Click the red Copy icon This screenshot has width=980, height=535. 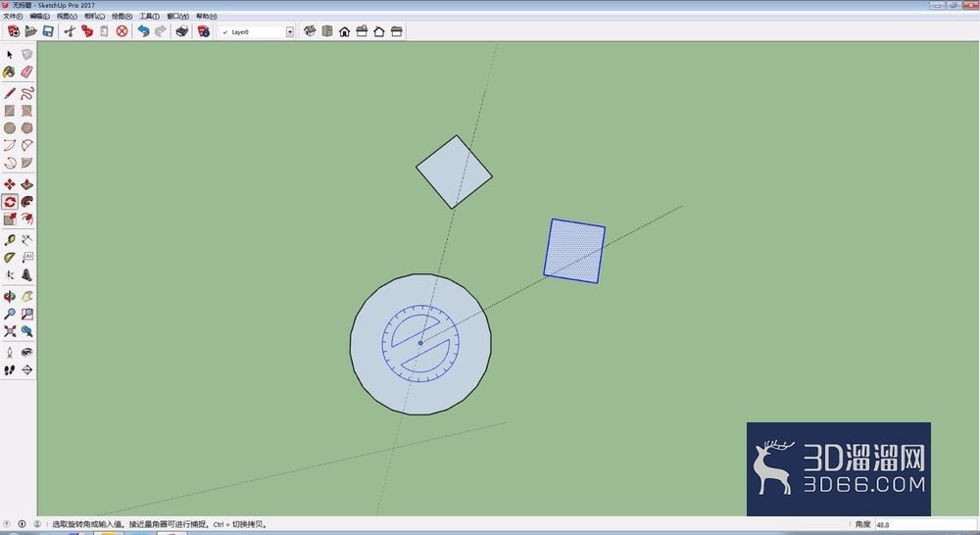(87, 31)
